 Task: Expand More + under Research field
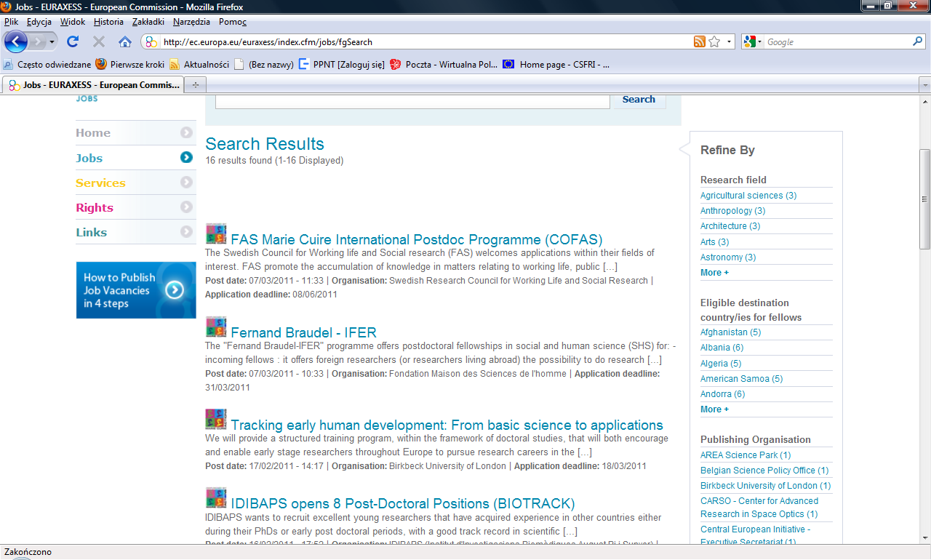click(x=714, y=273)
